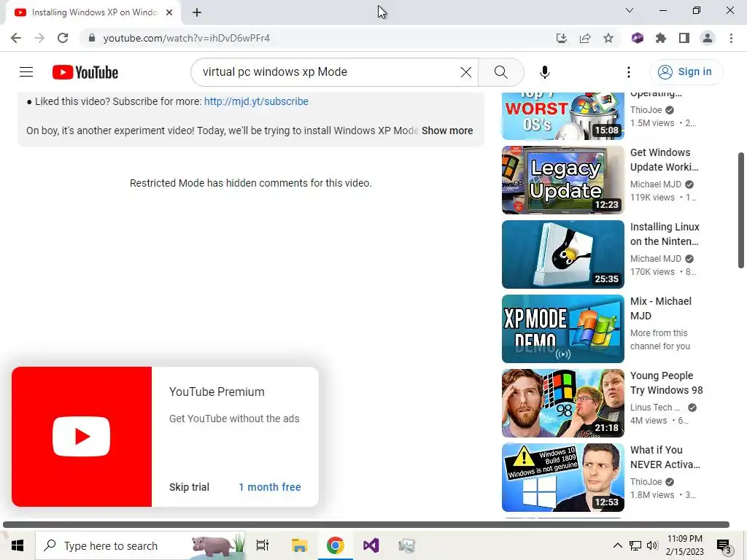The image size is (747, 560).
Task: Click the browser forward arrow
Action: (39, 38)
